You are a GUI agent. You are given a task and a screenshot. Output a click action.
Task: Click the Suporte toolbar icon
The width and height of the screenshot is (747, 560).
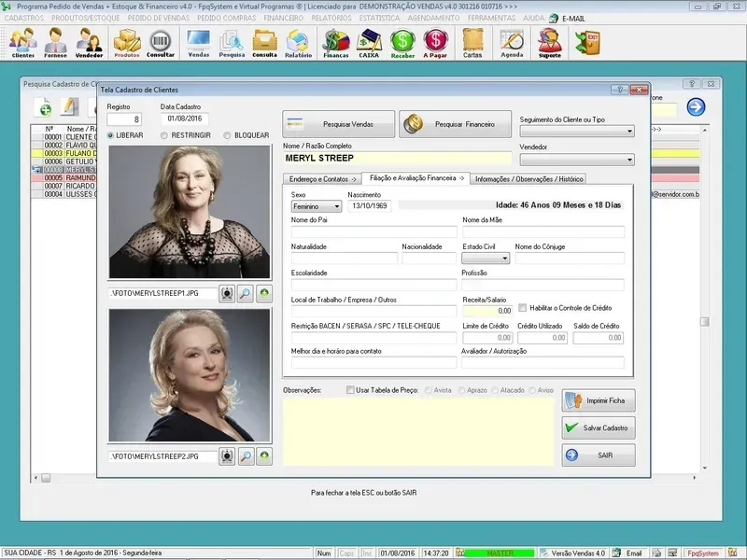pyautogui.click(x=550, y=43)
